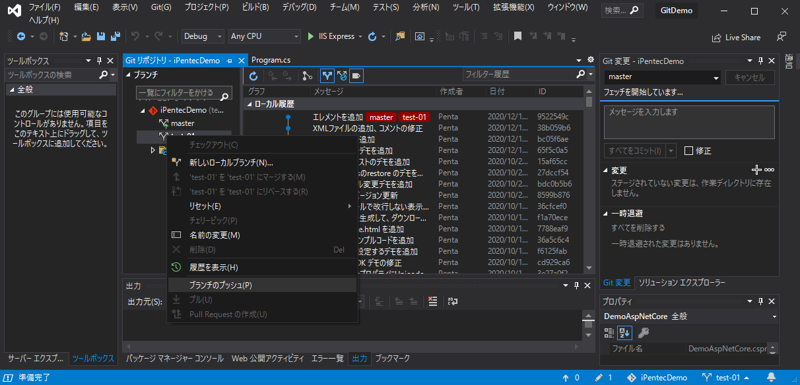Viewport: 800px width, 385px height.
Task: Collapse the ブランチ section
Action: tap(128, 75)
